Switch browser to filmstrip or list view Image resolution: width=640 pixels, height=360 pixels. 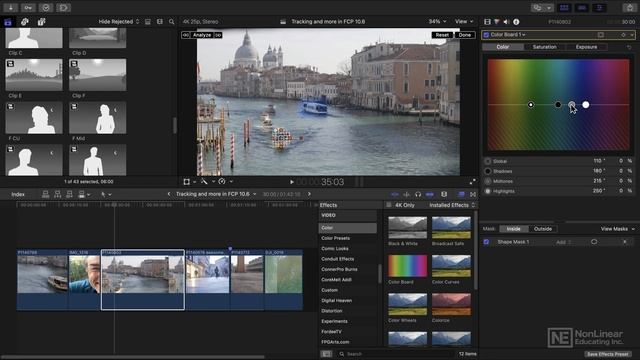pos(160,22)
